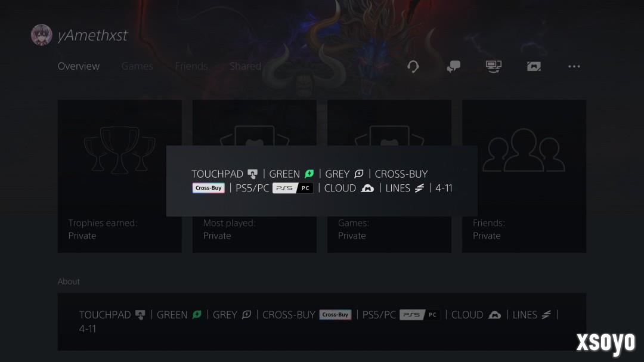Click the cloud controller icon in popup
This screenshot has width=644, height=362.
click(x=367, y=188)
